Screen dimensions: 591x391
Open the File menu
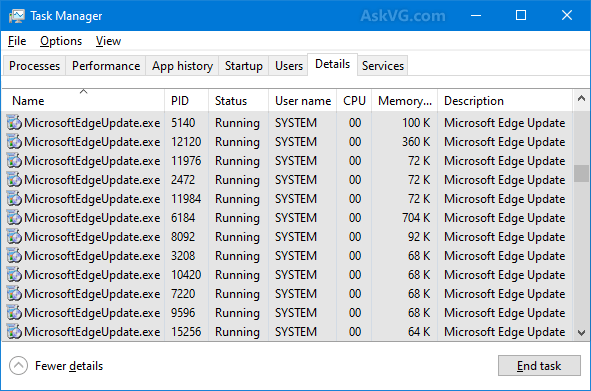(x=17, y=41)
